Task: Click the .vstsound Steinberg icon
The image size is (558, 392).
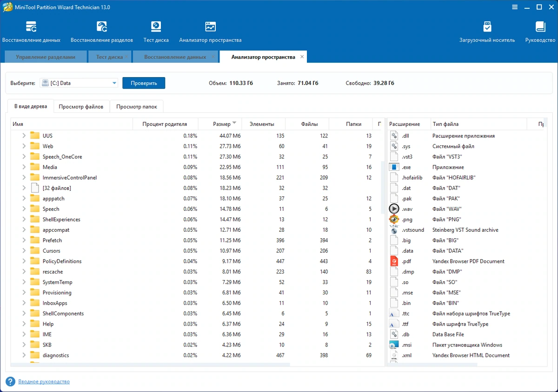Action: point(394,230)
